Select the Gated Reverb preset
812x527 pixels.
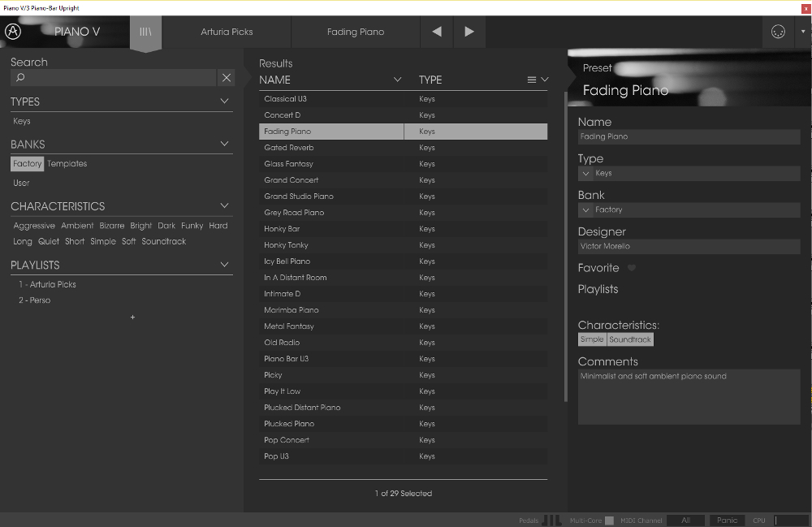403,148
